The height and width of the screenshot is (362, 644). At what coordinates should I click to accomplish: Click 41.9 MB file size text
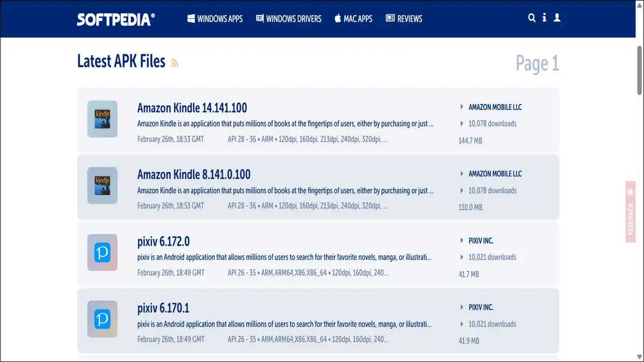pyautogui.click(x=469, y=341)
